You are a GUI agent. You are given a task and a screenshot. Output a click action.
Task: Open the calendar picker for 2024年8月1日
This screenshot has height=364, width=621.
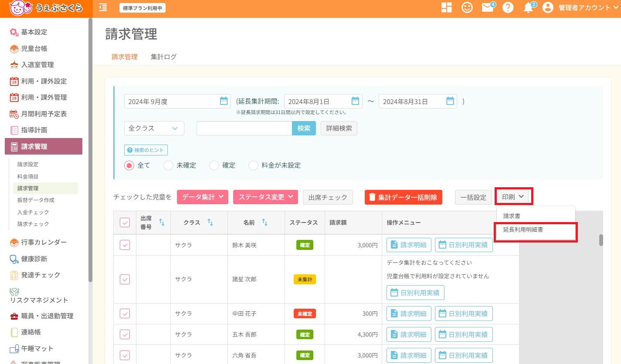click(355, 101)
